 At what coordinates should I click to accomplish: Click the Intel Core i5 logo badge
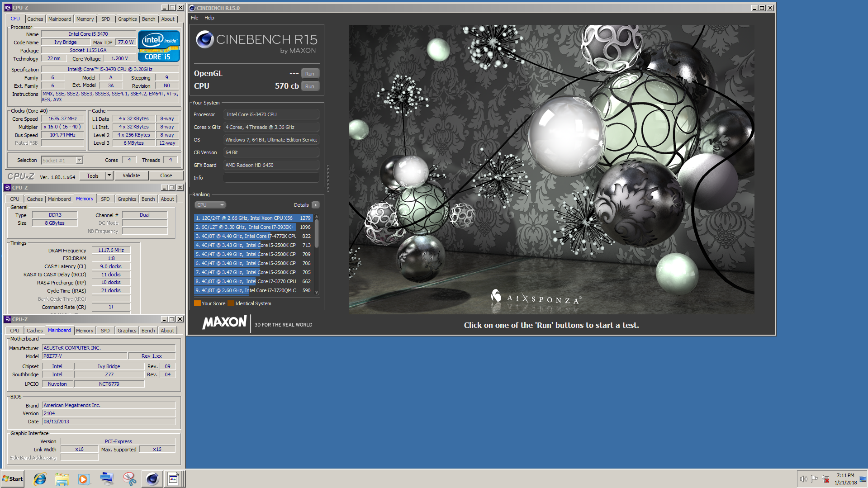coord(159,46)
